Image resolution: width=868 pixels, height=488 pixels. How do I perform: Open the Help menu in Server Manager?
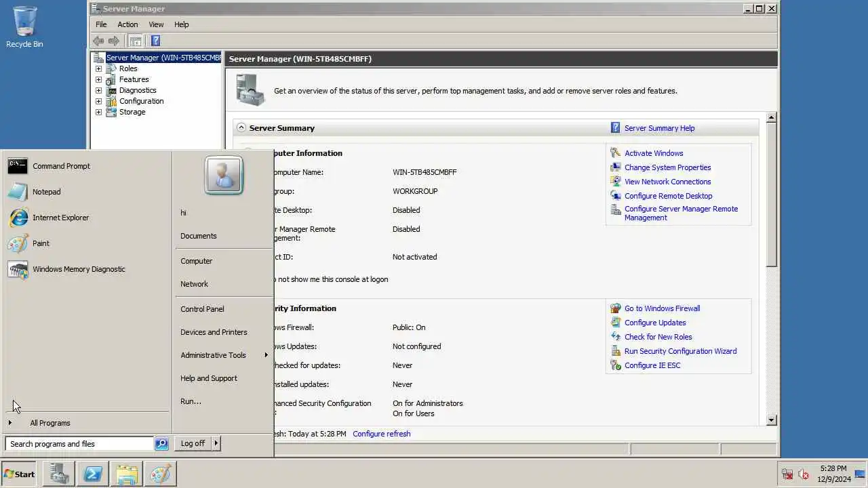(x=182, y=24)
